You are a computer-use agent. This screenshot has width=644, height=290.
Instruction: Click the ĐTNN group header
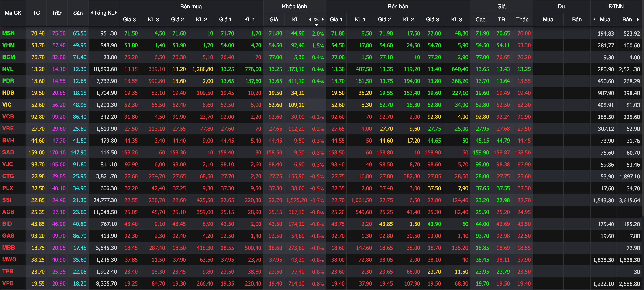(x=616, y=7)
